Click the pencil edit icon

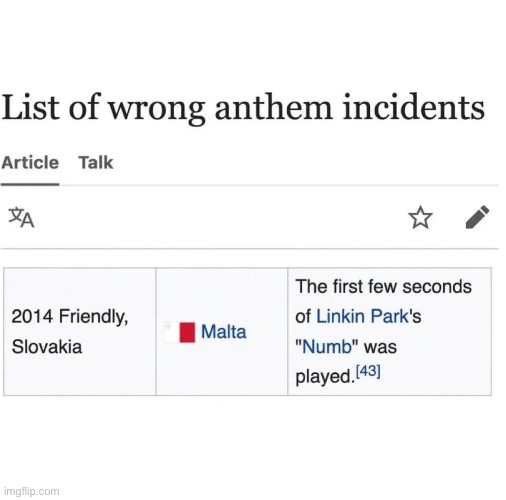477,217
